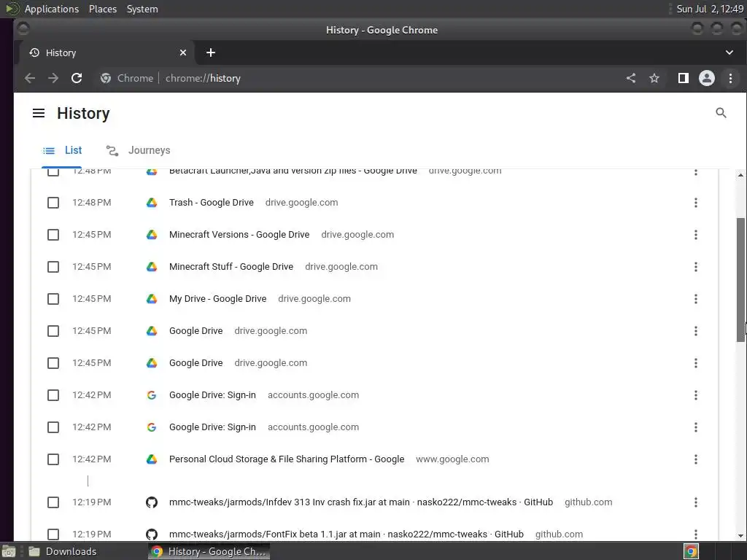This screenshot has height=560, width=747.
Task: Go back with the browser back arrow
Action: click(30, 78)
